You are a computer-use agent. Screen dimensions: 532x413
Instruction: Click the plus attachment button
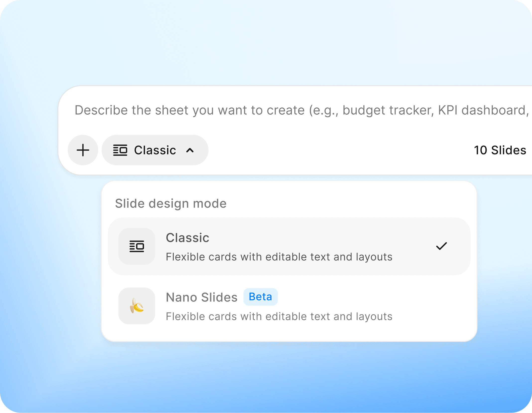coord(83,150)
